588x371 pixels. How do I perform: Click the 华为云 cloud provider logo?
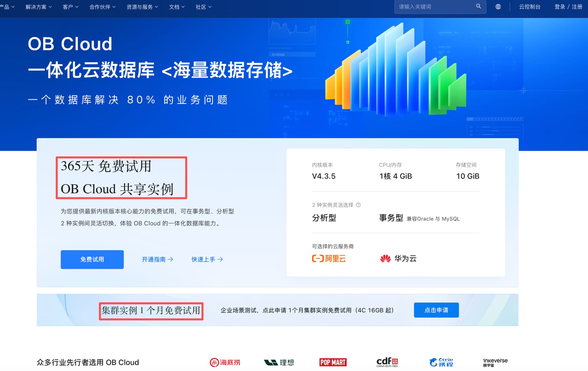click(x=398, y=259)
